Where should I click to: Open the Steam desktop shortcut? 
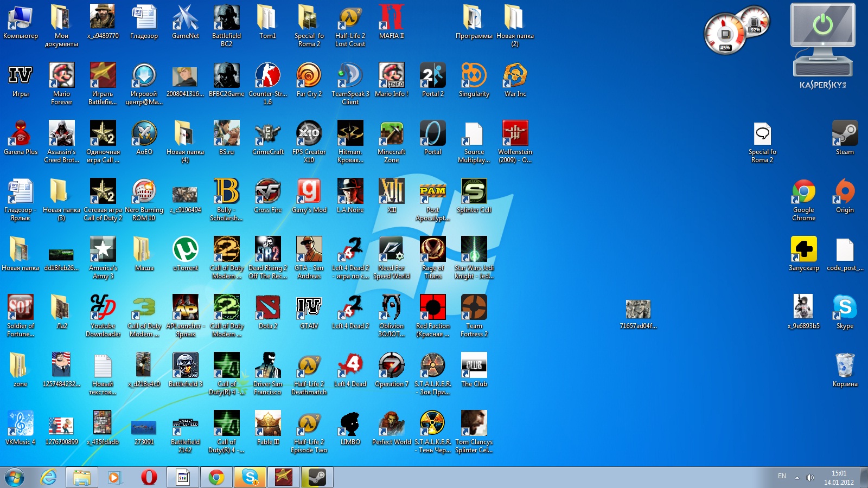point(845,134)
